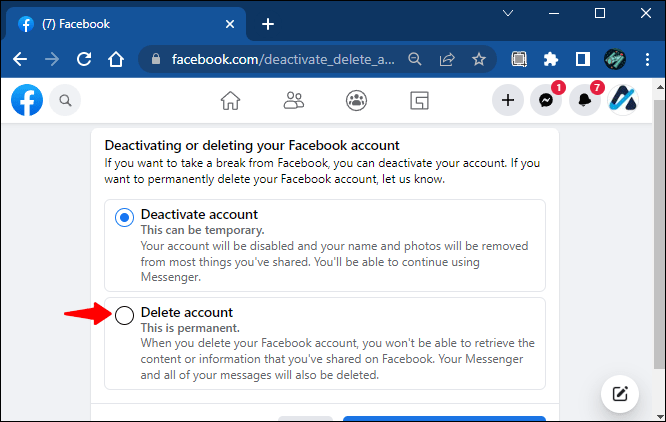Open Chrome three-dot menu
666x422 pixels.
tap(647, 59)
